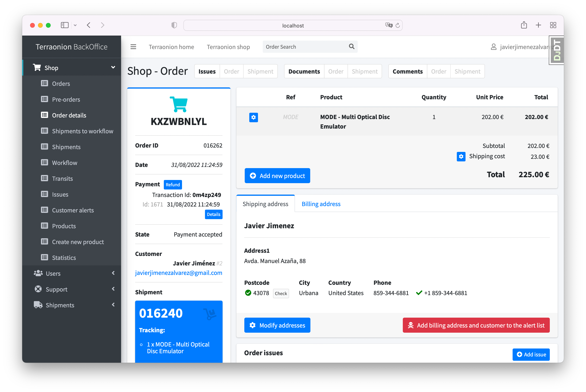The height and width of the screenshot is (392, 586).
Task: Click the Safari sidebar toggle icon
Action: tap(64, 25)
